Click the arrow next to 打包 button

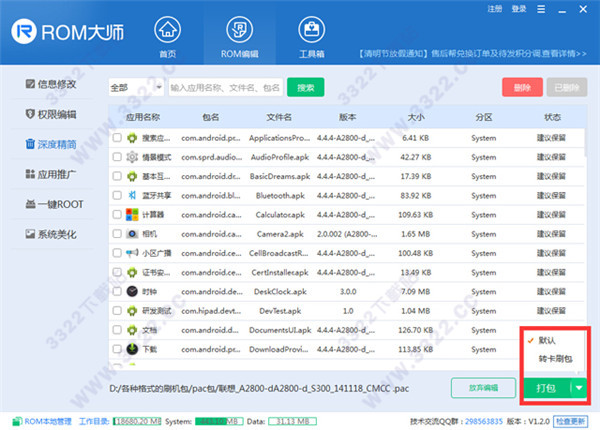pyautogui.click(x=577, y=387)
